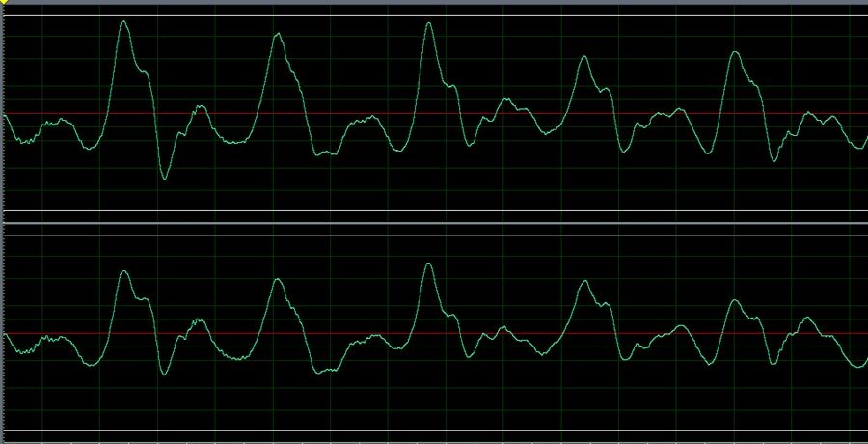Click the time ruler along the bottom edge
The width and height of the screenshot is (868, 444).
coord(434,441)
